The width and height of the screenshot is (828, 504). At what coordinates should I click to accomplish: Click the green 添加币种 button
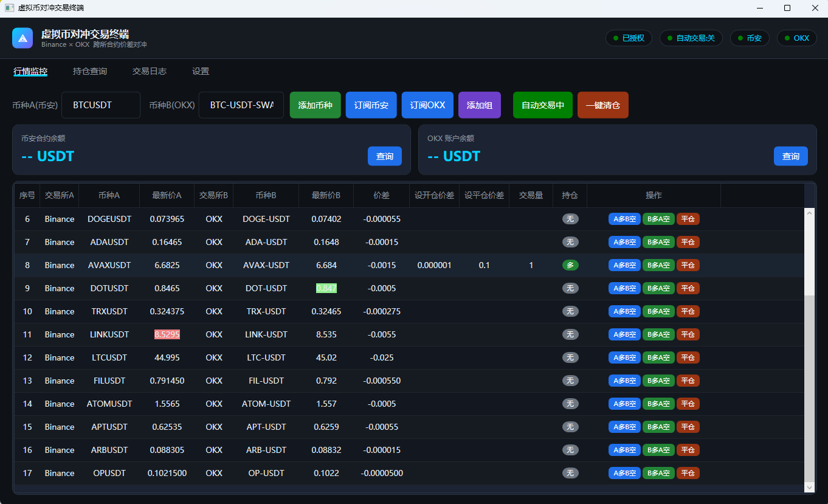click(316, 105)
